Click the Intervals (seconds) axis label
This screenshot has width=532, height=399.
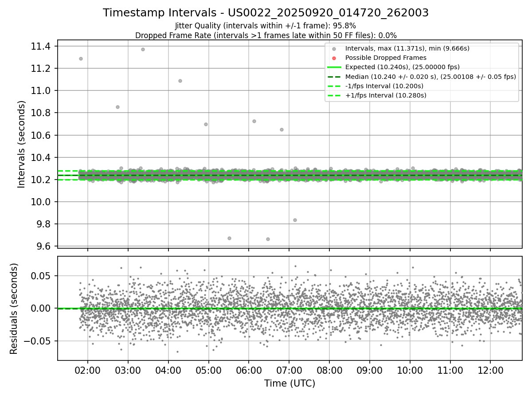(x=22, y=144)
